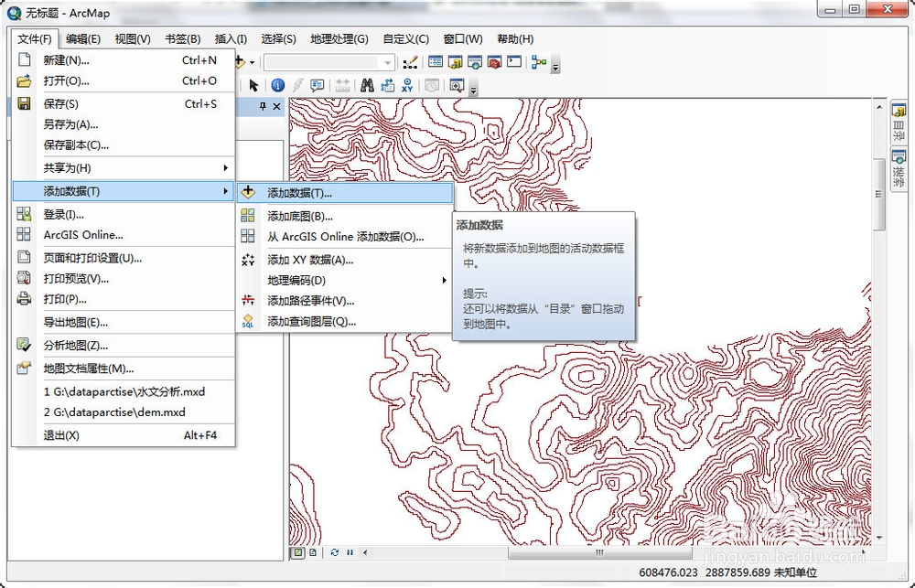Expand the 地理编码(D) submenu arrow

pos(444,281)
